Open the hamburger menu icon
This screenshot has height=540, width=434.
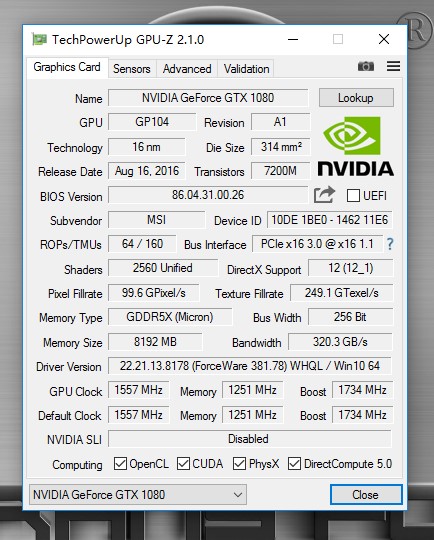point(393,66)
